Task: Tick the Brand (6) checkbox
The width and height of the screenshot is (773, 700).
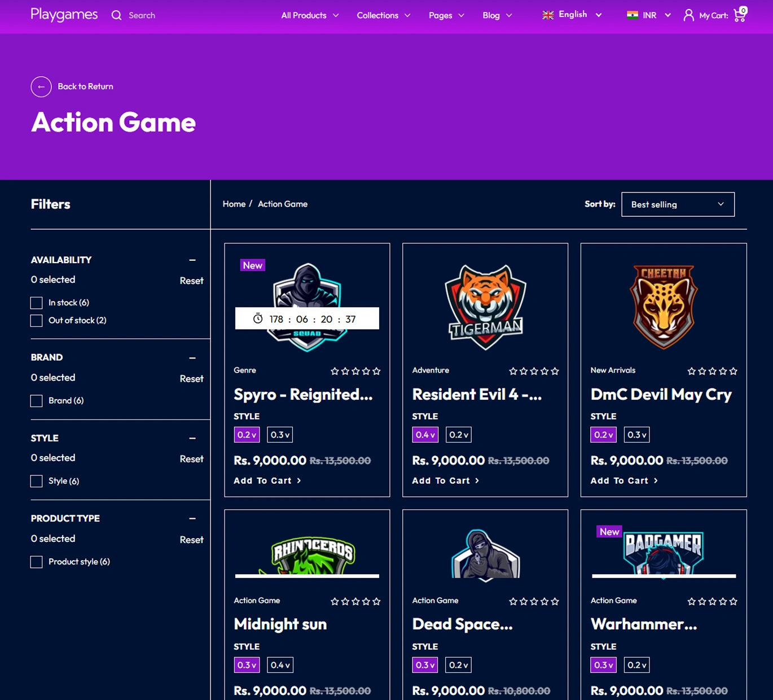Action: pos(37,401)
